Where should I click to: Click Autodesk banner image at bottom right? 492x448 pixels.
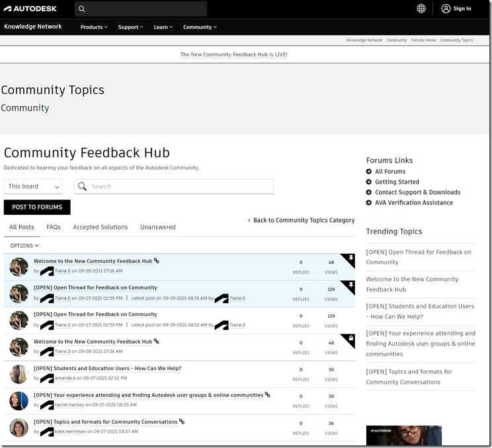tap(404, 435)
